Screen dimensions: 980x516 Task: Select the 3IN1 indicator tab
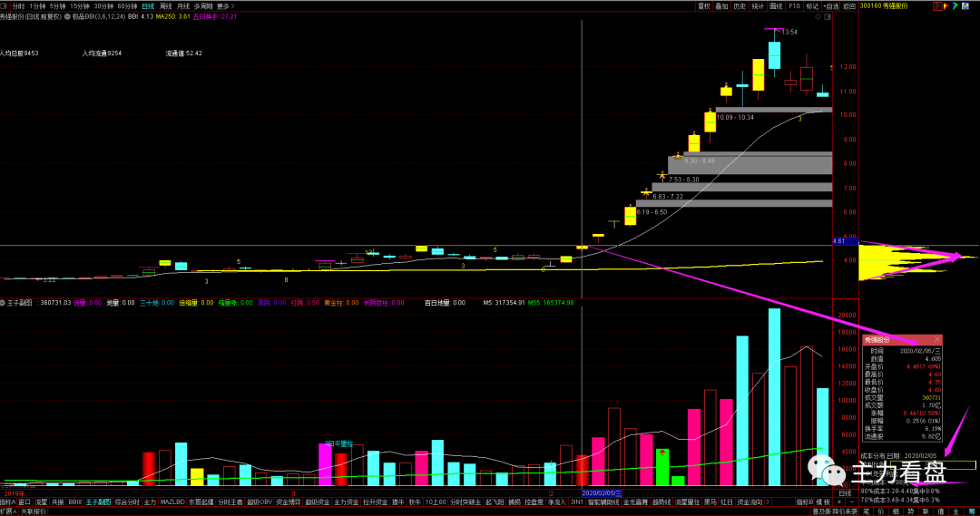pos(577,502)
